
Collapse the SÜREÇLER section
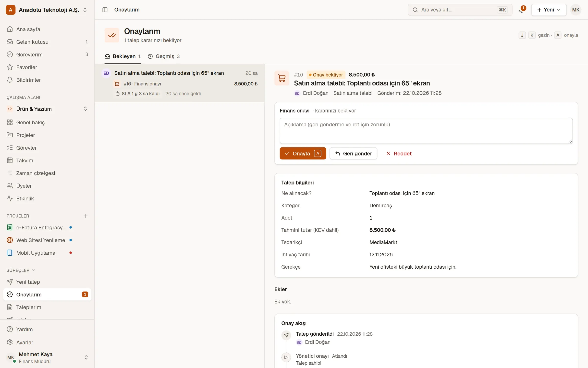[x=21, y=270]
